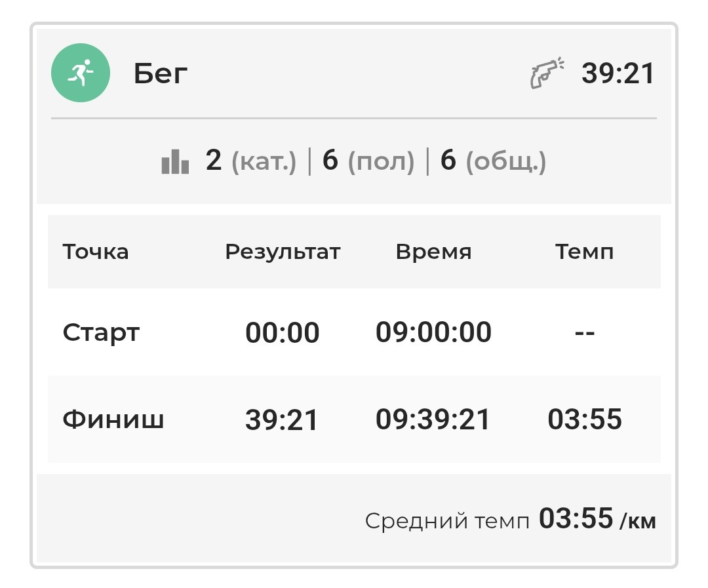Click the Время column header
Viewport: 708px width, 588px height.
[433, 252]
